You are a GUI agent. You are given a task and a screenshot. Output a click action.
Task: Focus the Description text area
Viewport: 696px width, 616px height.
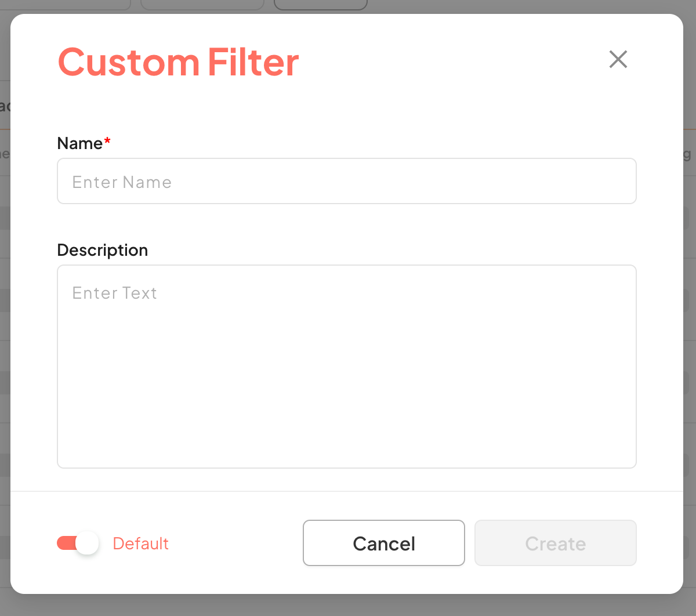tap(347, 367)
